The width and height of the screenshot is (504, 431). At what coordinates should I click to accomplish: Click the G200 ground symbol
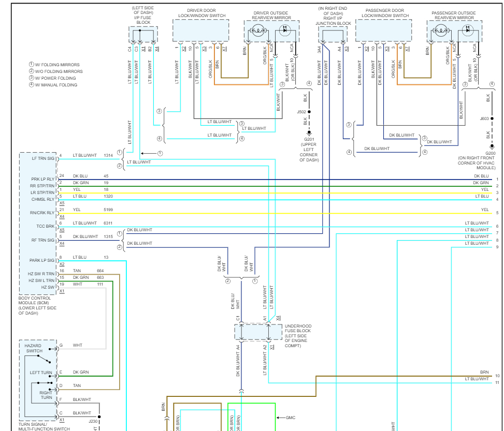point(492,146)
